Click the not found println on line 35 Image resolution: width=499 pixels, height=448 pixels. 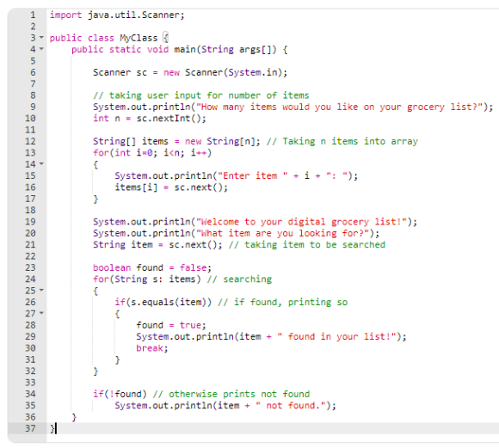(x=225, y=405)
